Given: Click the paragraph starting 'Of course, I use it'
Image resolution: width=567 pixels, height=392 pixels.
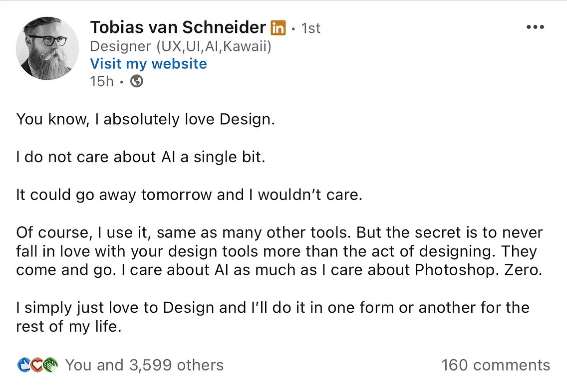Looking at the screenshot, I should (279, 251).
